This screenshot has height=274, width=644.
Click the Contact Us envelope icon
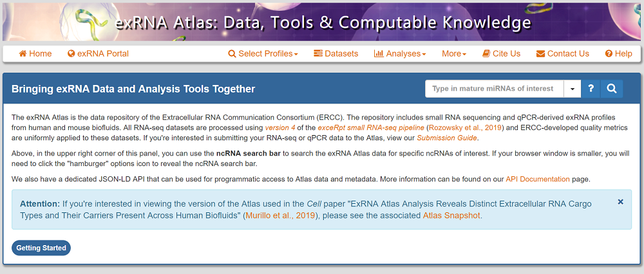pyautogui.click(x=540, y=54)
